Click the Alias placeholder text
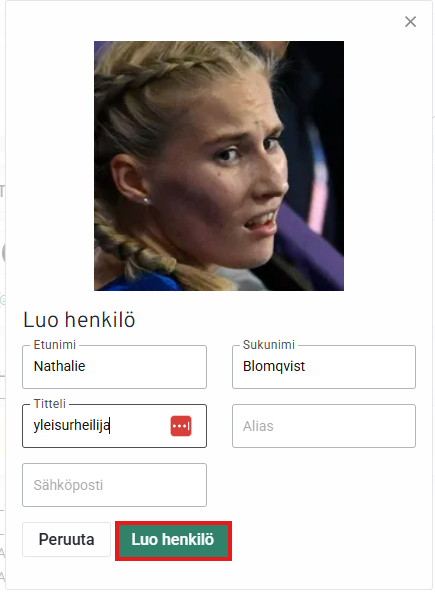The image size is (435, 592). [258, 426]
